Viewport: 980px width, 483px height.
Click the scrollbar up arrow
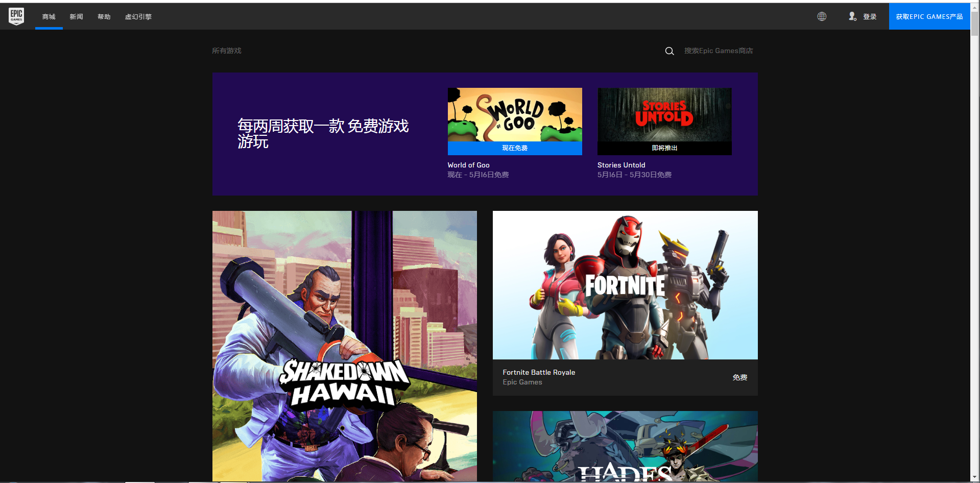click(x=975, y=7)
